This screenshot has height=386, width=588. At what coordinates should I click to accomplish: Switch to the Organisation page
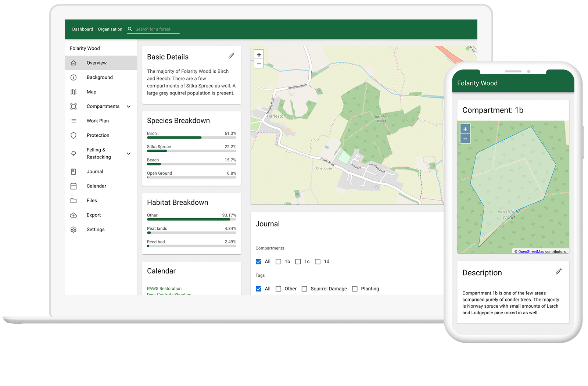[x=110, y=29]
